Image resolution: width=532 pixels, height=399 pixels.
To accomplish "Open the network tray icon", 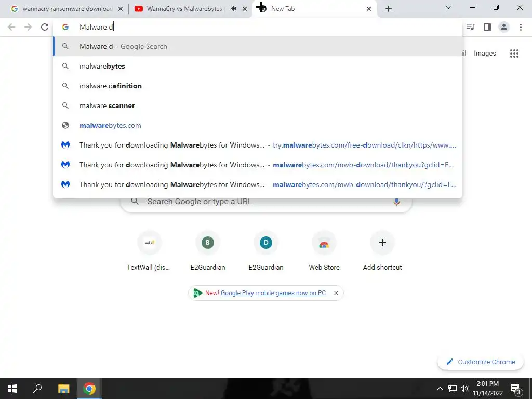I will coord(453,389).
